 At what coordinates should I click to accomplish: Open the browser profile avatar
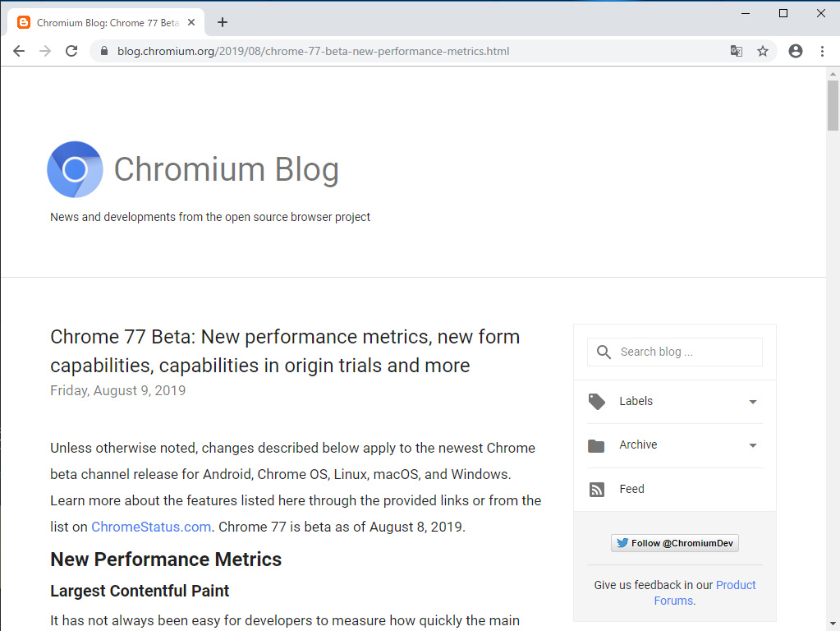795,50
